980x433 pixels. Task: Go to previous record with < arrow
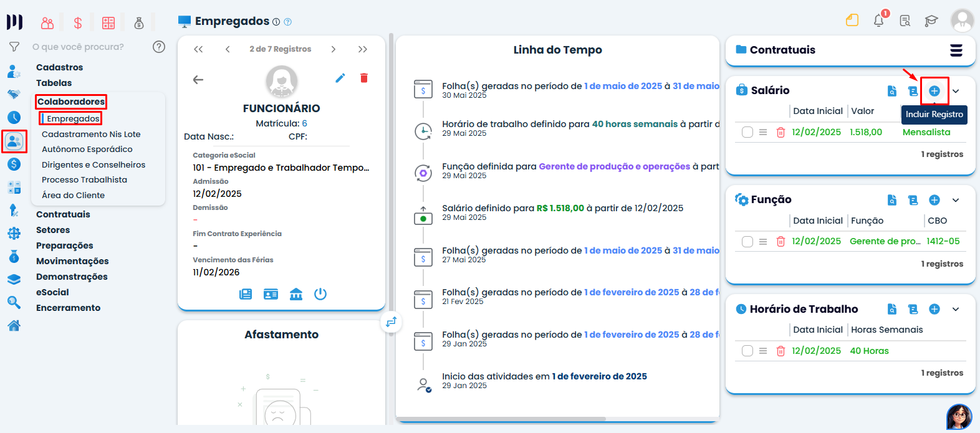(228, 49)
